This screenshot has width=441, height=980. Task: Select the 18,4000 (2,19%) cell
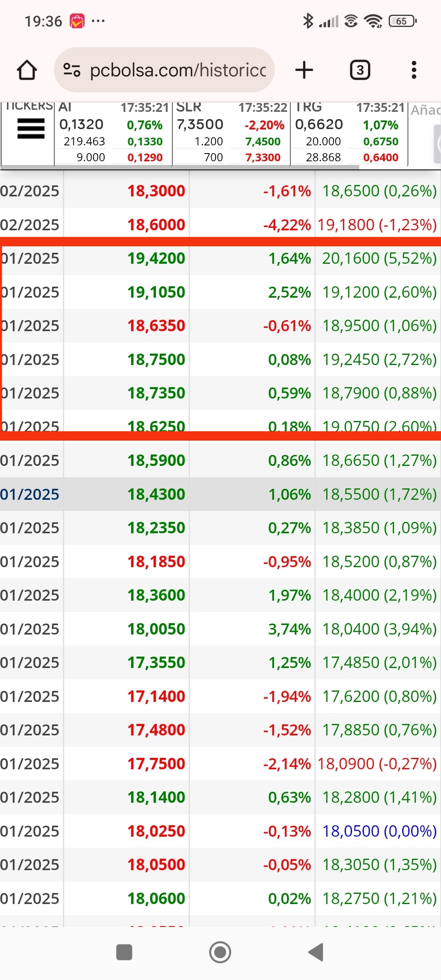pos(379,595)
